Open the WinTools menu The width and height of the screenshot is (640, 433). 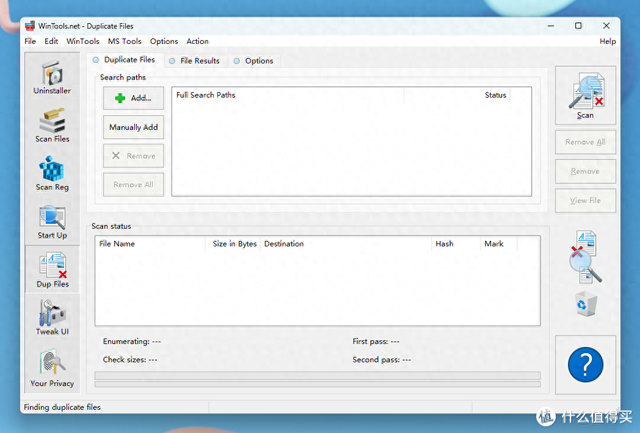83,41
